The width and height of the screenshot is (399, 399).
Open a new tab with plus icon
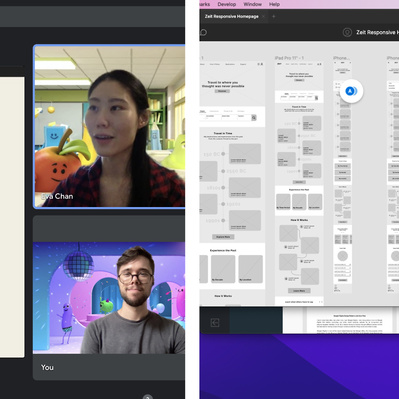click(274, 16)
